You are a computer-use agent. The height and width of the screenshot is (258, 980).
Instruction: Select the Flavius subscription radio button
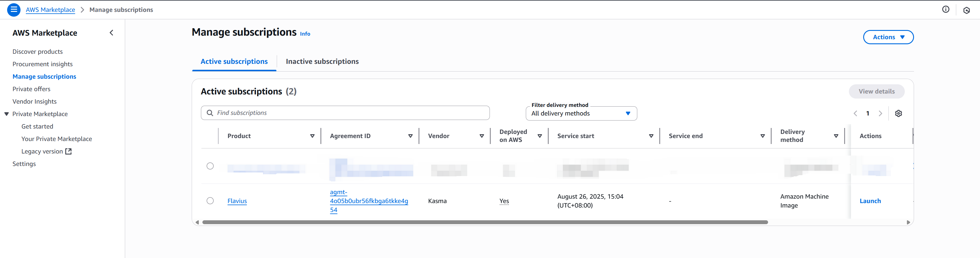click(210, 201)
